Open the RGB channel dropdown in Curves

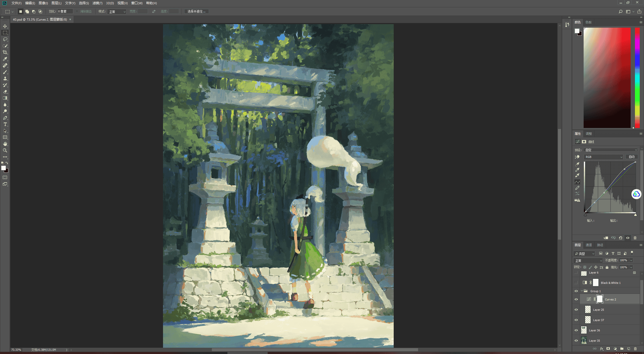(x=603, y=157)
